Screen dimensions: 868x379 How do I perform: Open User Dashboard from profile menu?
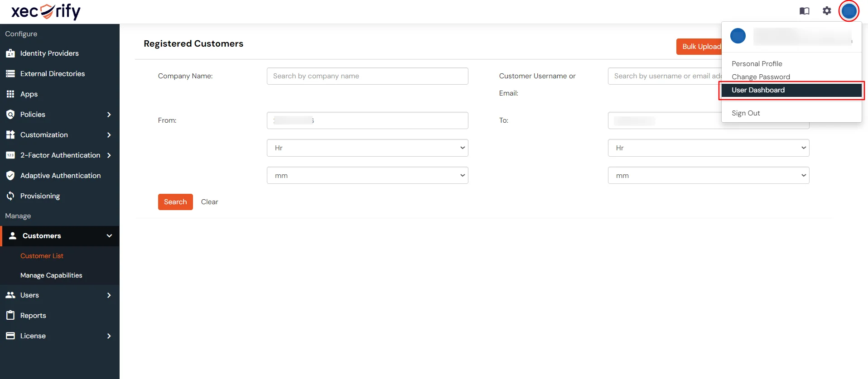click(791, 90)
